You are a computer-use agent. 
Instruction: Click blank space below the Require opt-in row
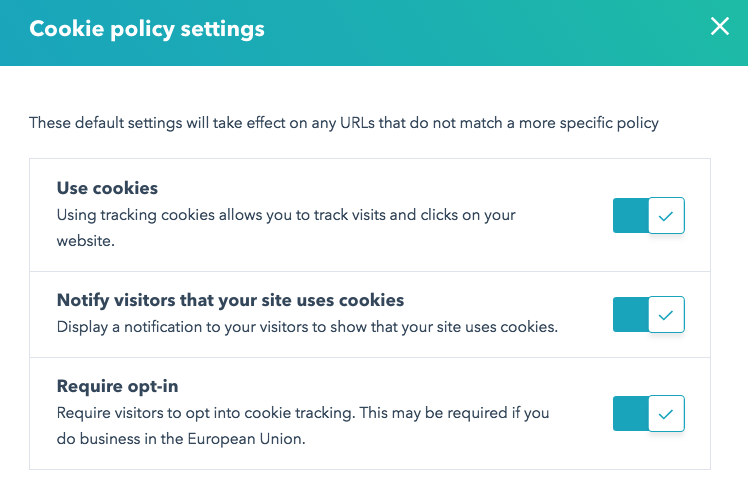coord(370,479)
